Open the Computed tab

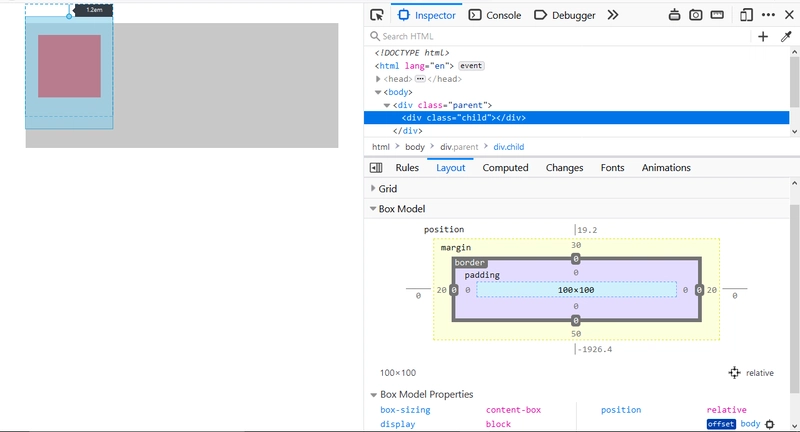[x=505, y=168]
